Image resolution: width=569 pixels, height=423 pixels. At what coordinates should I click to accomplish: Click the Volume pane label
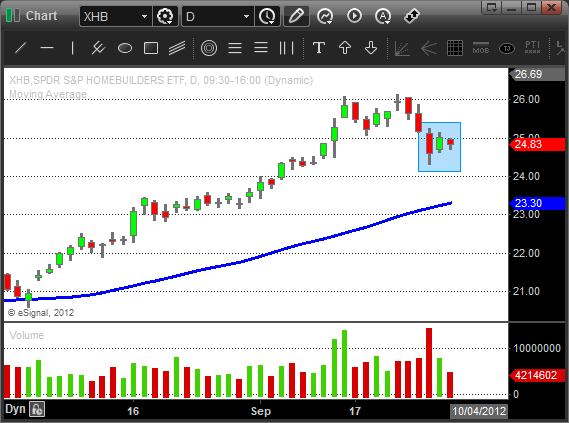point(26,335)
